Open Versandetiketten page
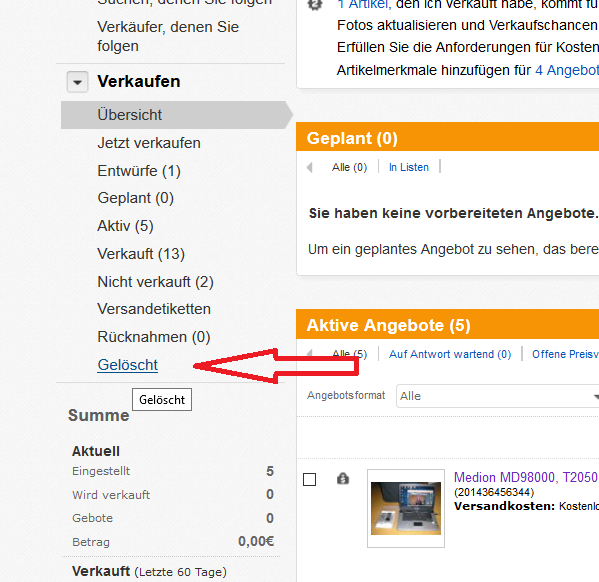 pyautogui.click(x=154, y=309)
